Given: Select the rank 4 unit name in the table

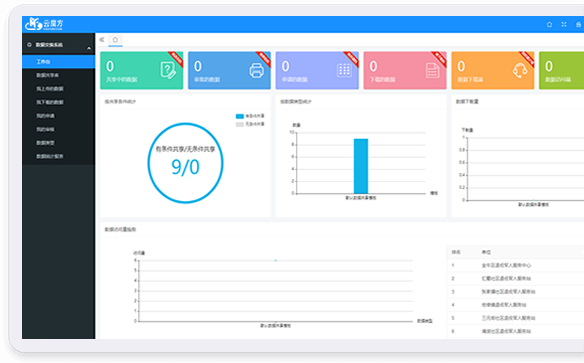Looking at the screenshot, I should (x=504, y=305).
